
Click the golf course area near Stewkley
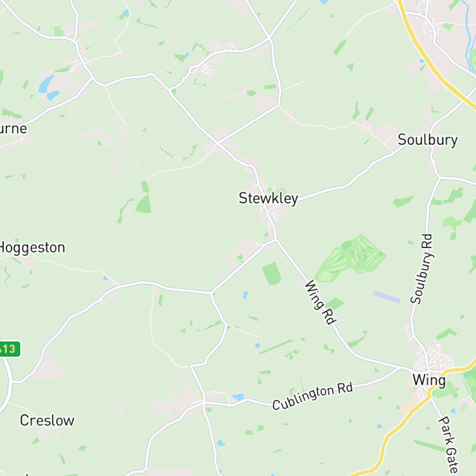coord(350,258)
